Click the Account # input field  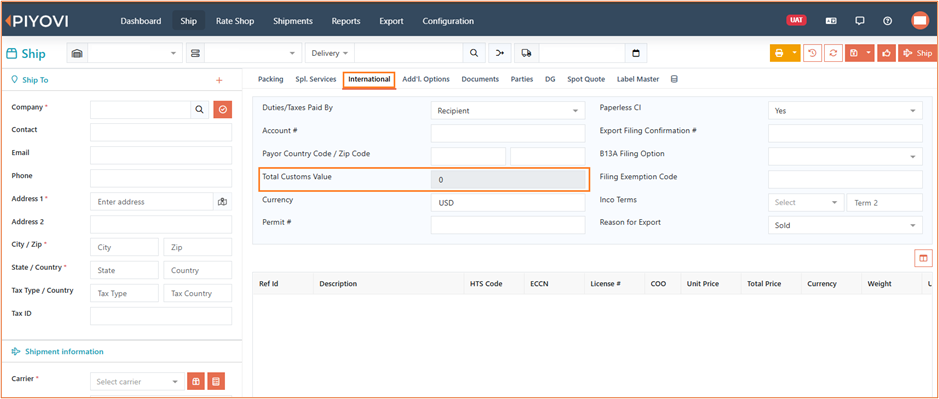click(508, 134)
